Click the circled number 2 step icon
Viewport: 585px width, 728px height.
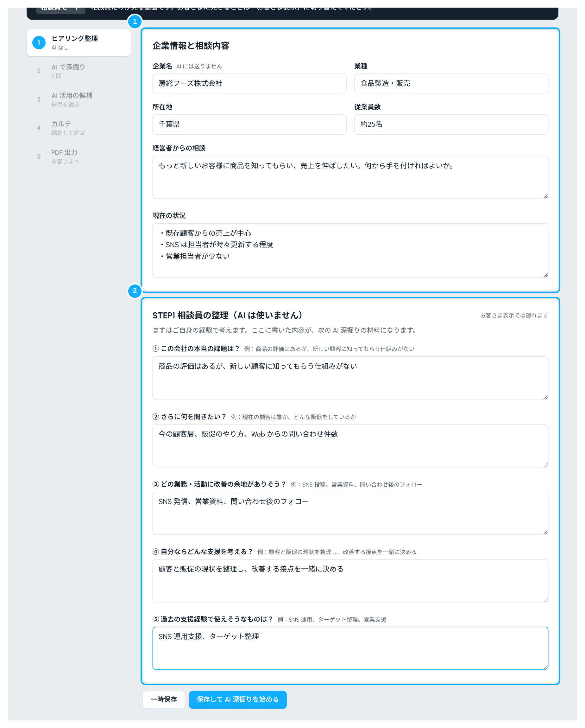(39, 71)
